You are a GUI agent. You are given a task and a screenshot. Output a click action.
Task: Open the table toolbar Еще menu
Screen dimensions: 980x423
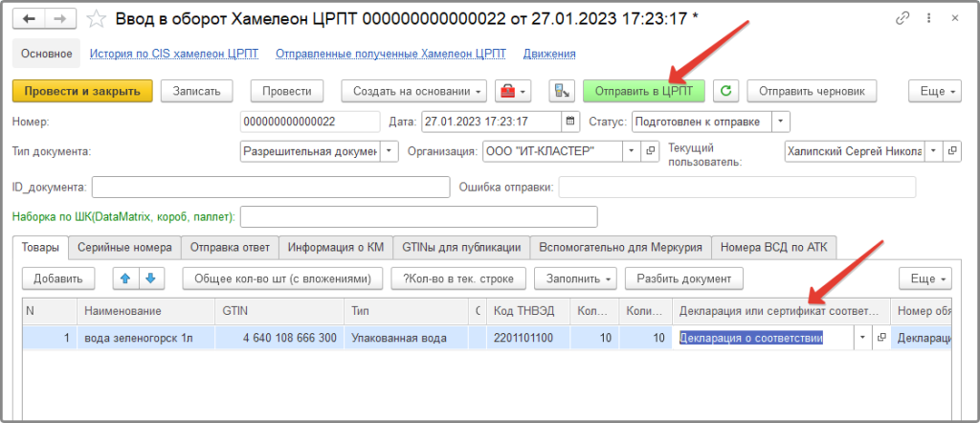pyautogui.click(x=925, y=278)
